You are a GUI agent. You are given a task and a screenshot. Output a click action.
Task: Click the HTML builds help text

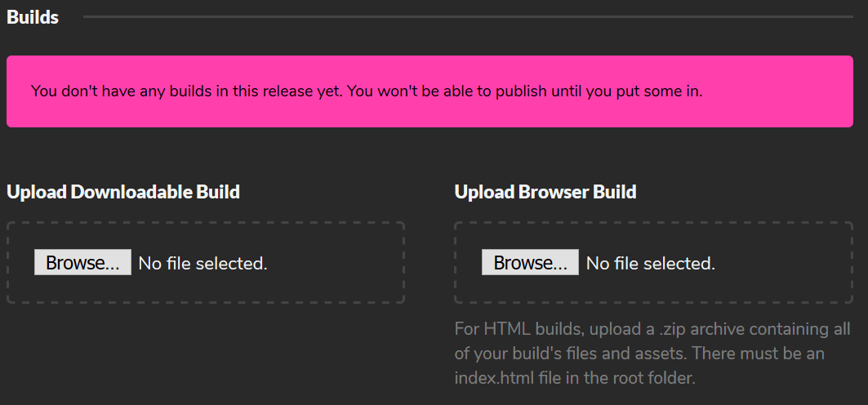[x=653, y=354]
